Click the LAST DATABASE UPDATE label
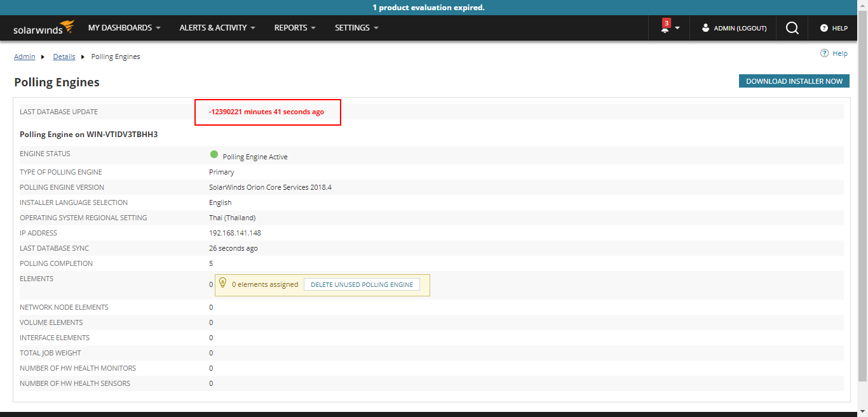This screenshot has height=417, width=868. [x=58, y=112]
